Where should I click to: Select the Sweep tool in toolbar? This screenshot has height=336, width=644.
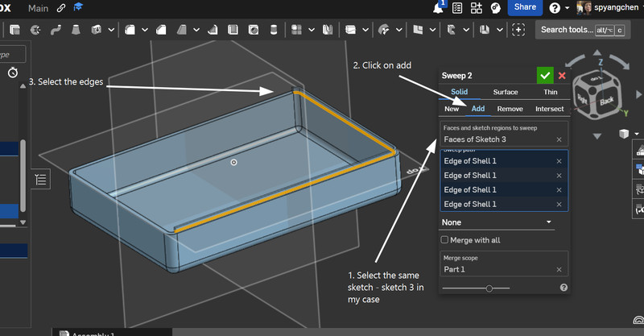click(x=56, y=30)
